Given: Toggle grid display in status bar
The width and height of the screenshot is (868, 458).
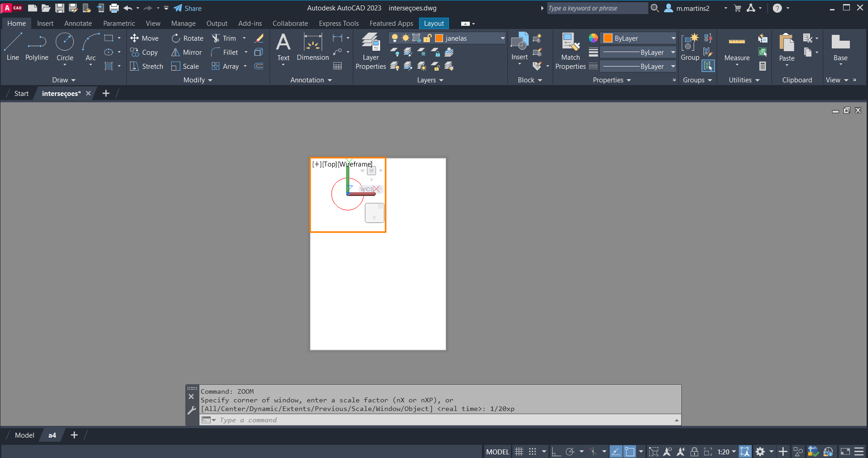Looking at the screenshot, I should (519, 452).
